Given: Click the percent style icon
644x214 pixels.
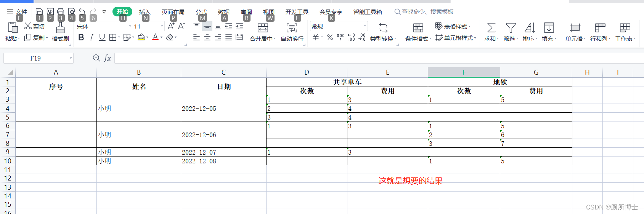Looking at the screenshot, I should point(330,37).
